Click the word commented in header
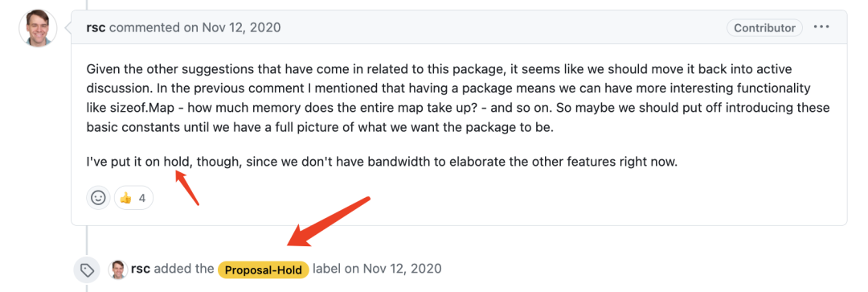 [134, 27]
